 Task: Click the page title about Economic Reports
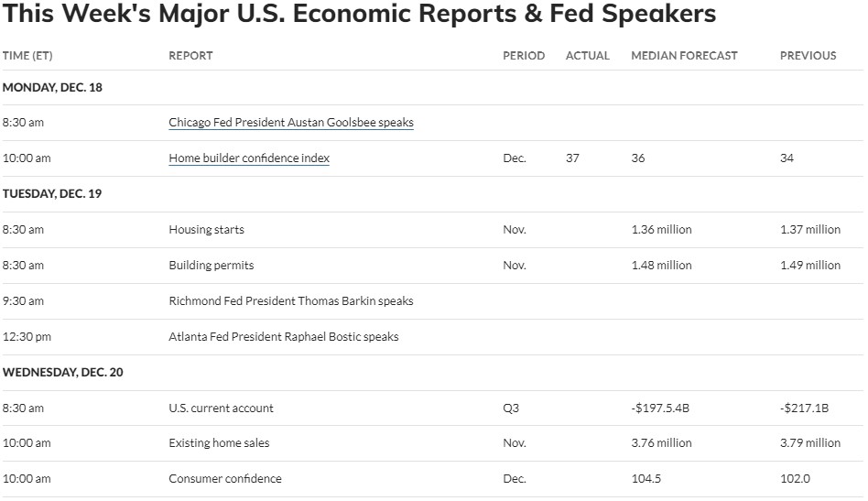359,14
